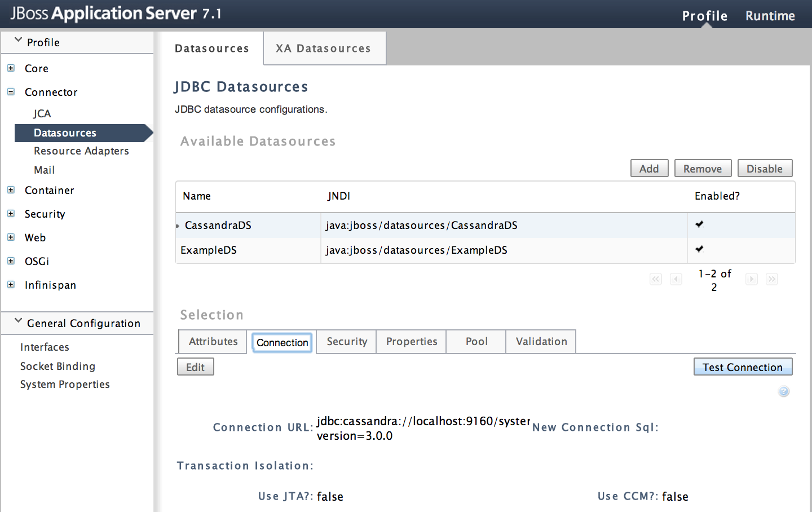Expand the Infinispan section
The width and height of the screenshot is (812, 512).
(11, 285)
